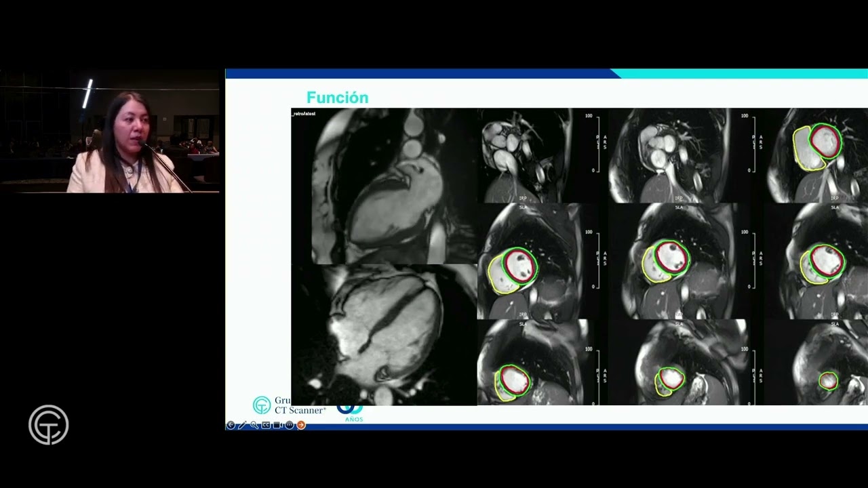The image size is (868, 488).
Task: Toggle CC subtitles in slideshow
Action: 266,425
